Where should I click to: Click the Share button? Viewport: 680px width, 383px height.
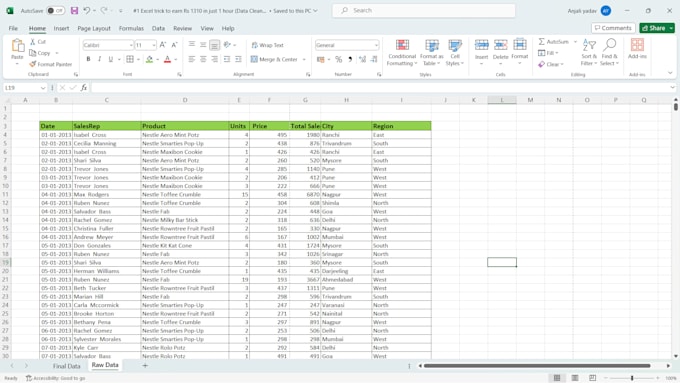[x=654, y=28]
